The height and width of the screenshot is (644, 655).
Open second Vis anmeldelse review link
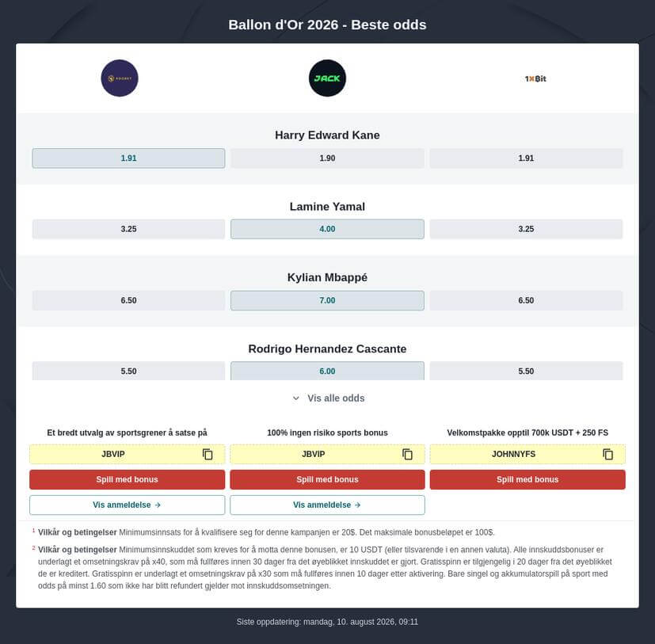click(x=327, y=505)
